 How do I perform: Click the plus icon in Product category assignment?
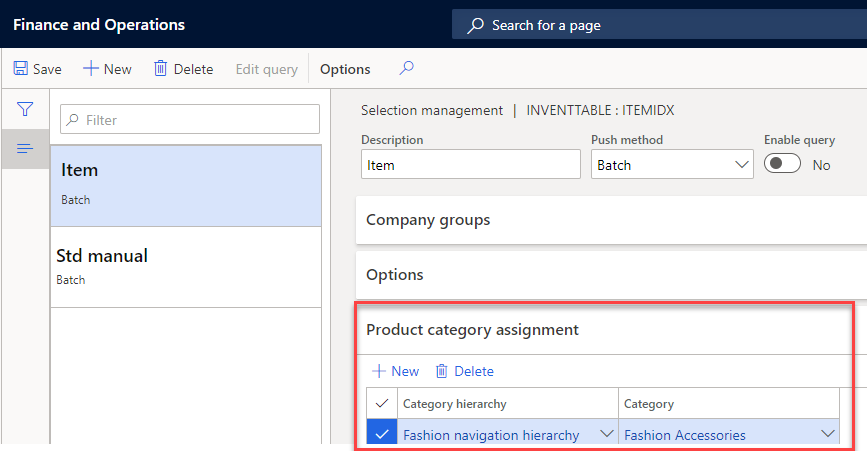pyautogui.click(x=379, y=371)
